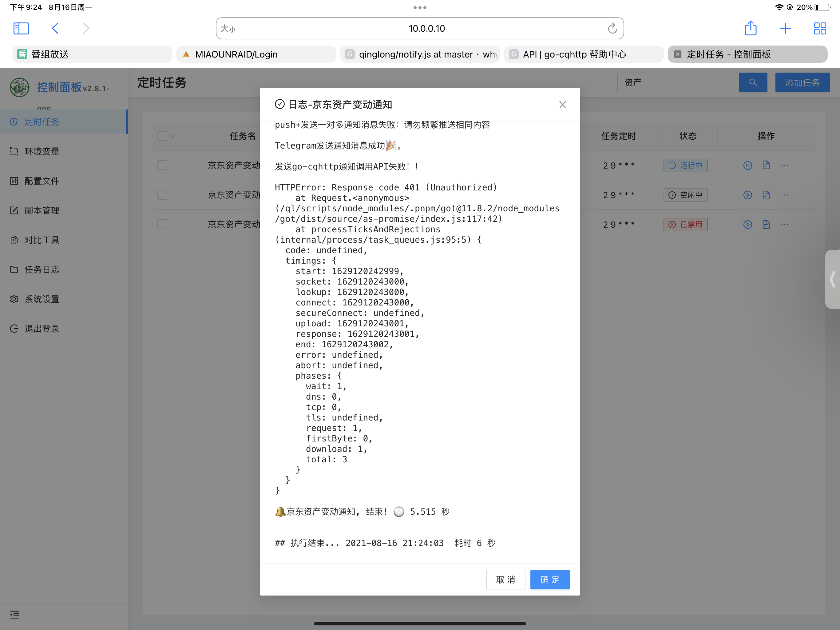Click the task search field containing 资产
840x630 pixels.
point(678,82)
